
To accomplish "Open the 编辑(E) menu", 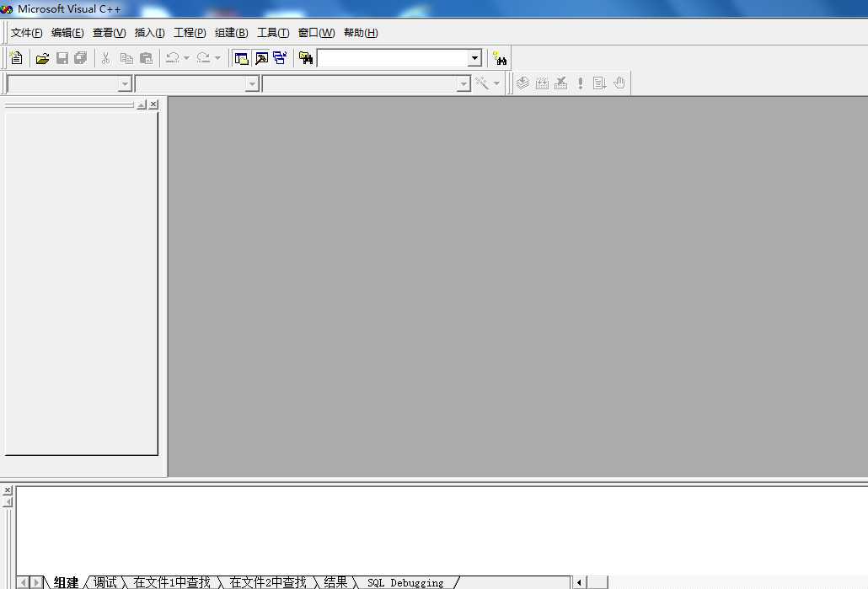I will (x=67, y=33).
